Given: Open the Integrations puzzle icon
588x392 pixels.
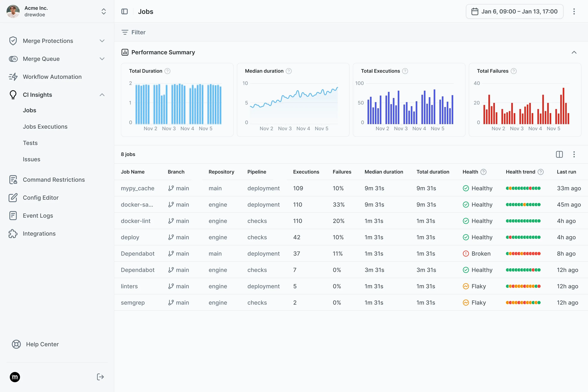Looking at the screenshot, I should pos(13,234).
